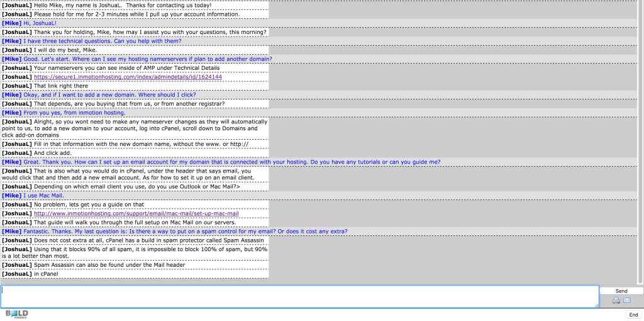This screenshot has width=644, height=321.
Task: Click JoshuaL's opening "Hello Mike" greeting
Action: coord(122,5)
